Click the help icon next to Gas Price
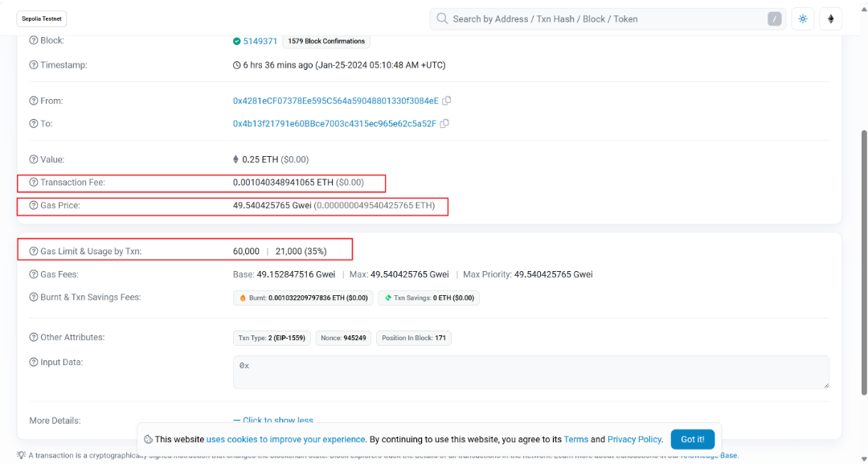The width and height of the screenshot is (868, 464). [33, 205]
